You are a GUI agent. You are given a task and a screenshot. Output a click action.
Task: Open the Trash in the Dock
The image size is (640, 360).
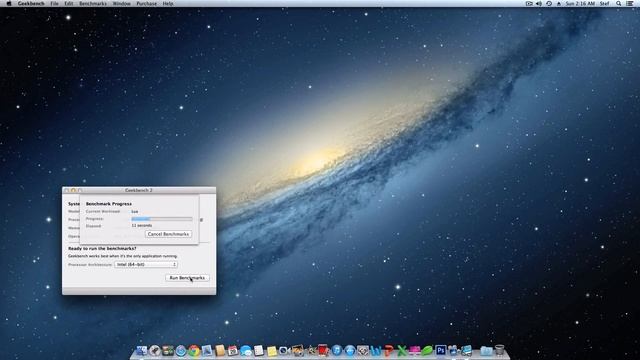(499, 350)
